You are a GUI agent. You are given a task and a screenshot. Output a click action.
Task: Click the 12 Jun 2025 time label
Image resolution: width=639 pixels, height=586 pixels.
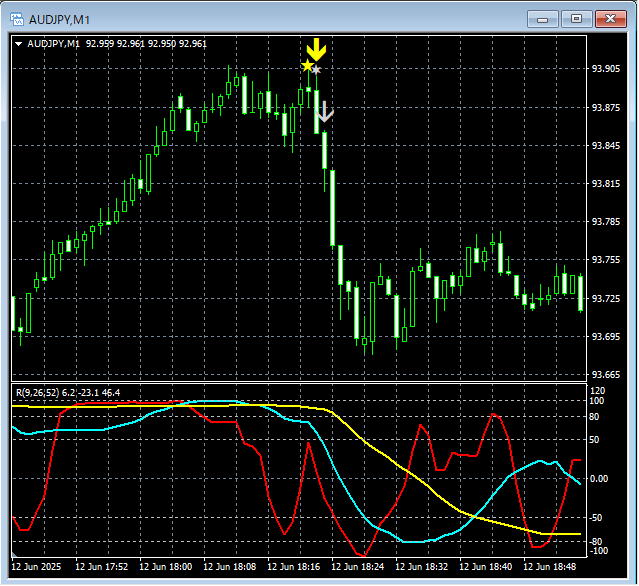36,567
